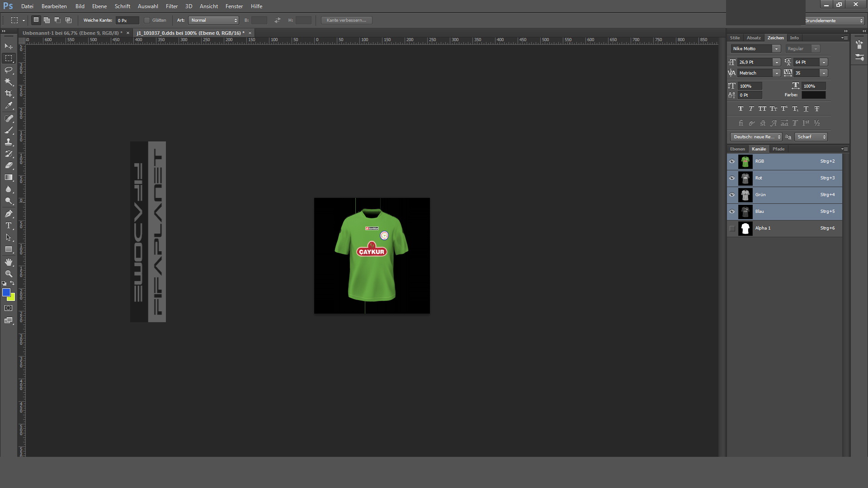Select the Gradient tool
The height and width of the screenshot is (488, 868).
tap(9, 177)
